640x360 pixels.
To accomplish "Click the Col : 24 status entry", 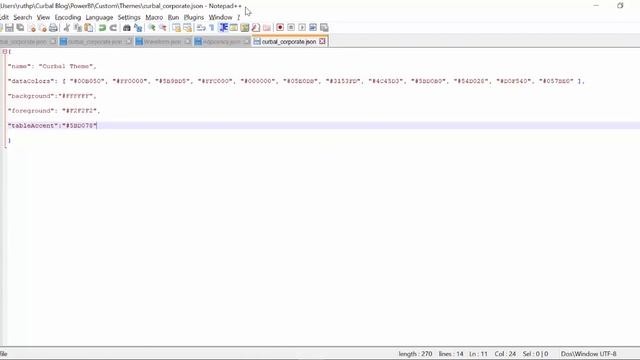I will [505, 354].
